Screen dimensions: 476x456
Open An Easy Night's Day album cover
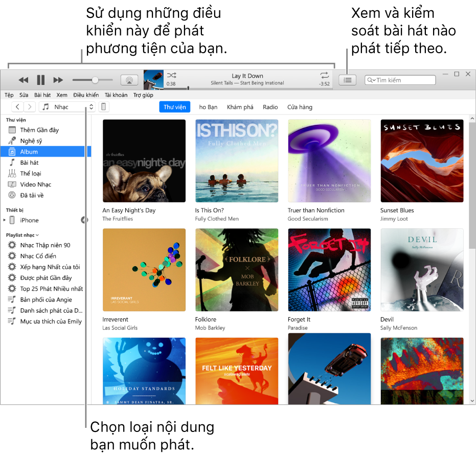[x=144, y=161]
